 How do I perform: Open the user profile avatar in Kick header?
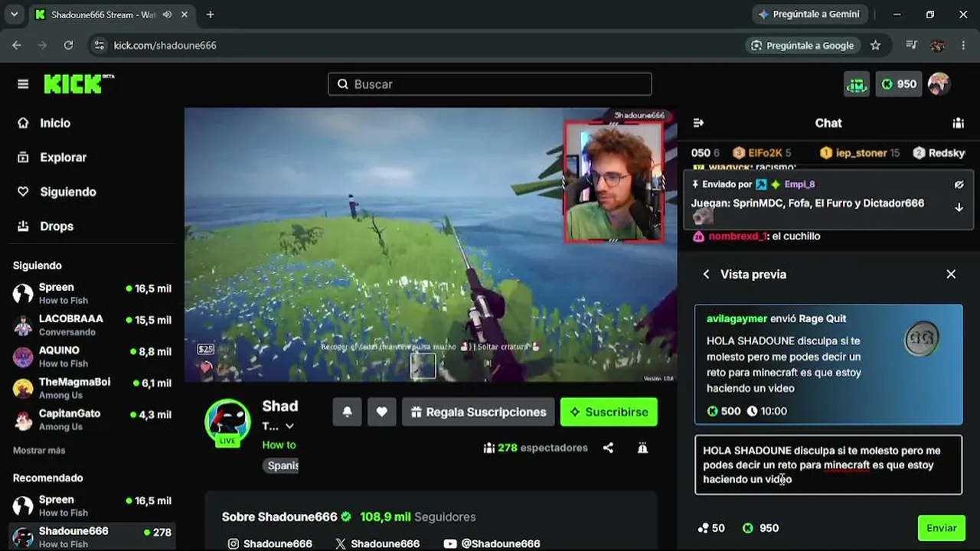click(x=939, y=84)
